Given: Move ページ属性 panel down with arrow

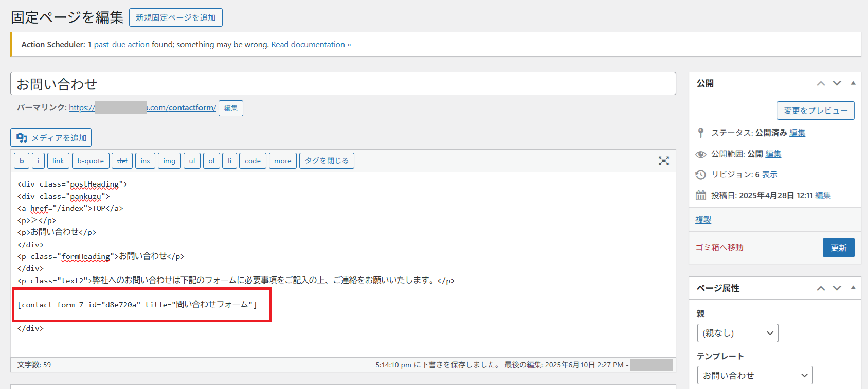Looking at the screenshot, I should pyautogui.click(x=837, y=288).
